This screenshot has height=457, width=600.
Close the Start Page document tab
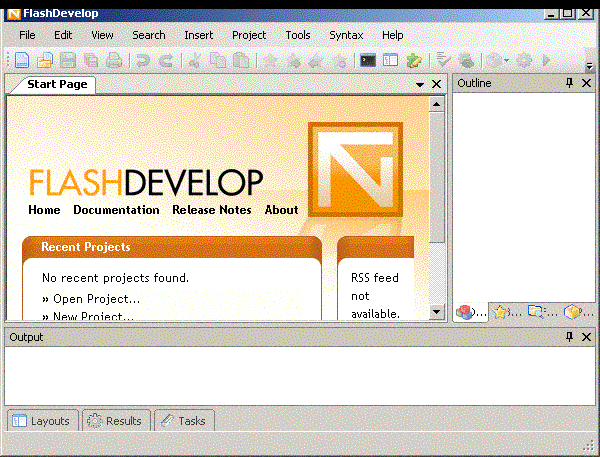[x=437, y=84]
